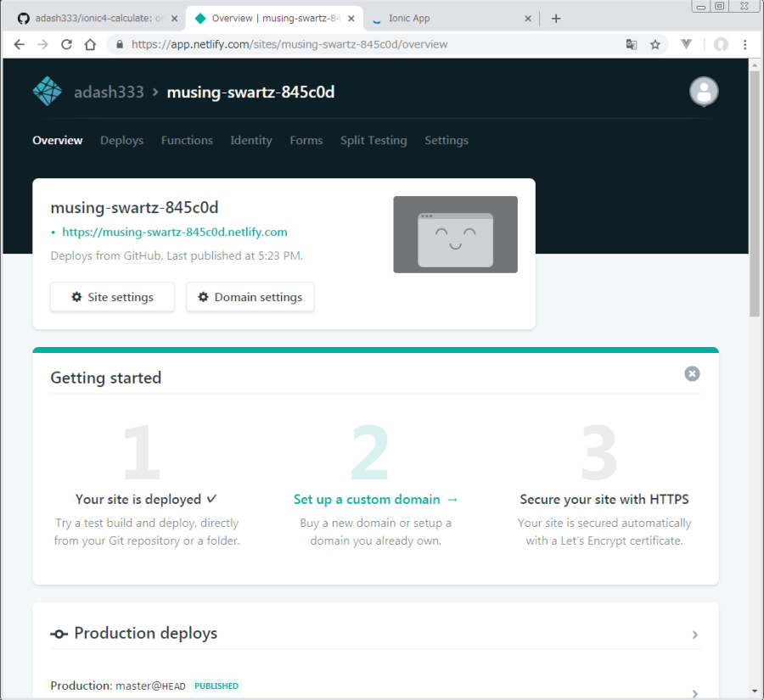
Task: Click the translate page icon
Action: 632,44
